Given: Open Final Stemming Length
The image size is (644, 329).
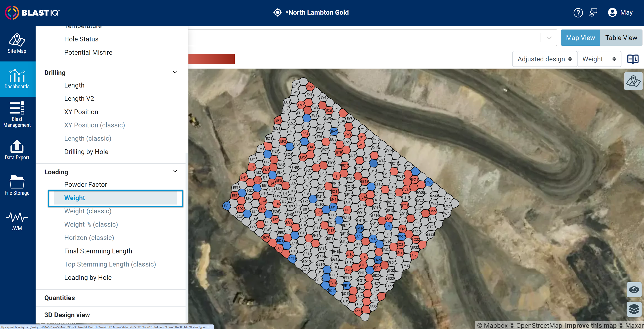Looking at the screenshot, I should (98, 251).
